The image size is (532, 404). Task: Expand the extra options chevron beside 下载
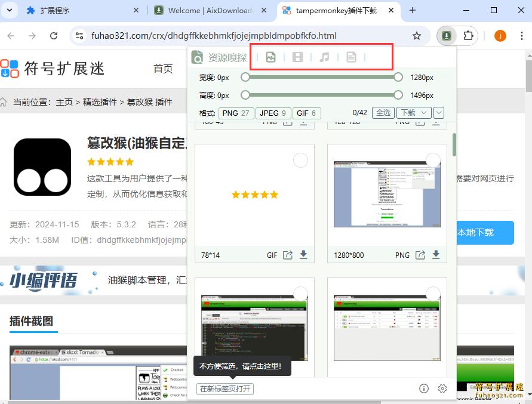(439, 113)
